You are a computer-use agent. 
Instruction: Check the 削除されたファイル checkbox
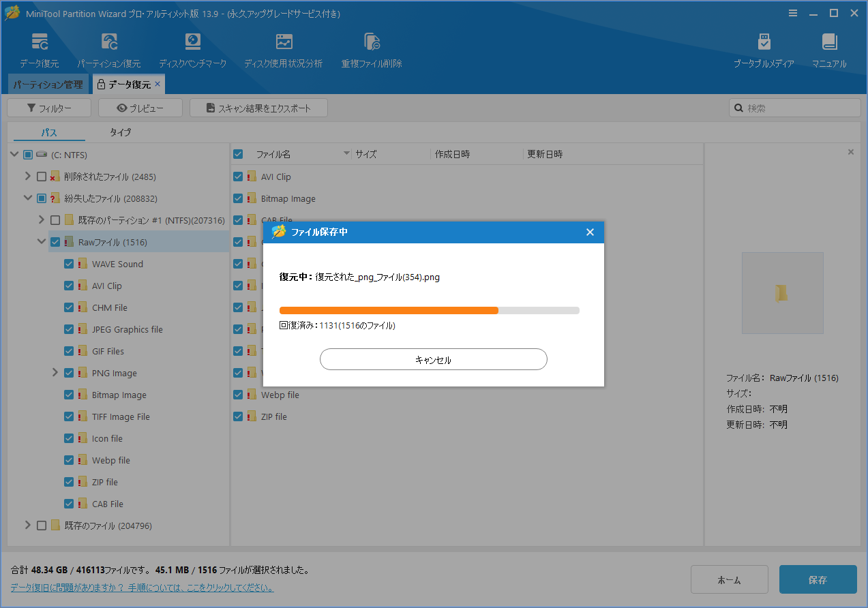(42, 177)
